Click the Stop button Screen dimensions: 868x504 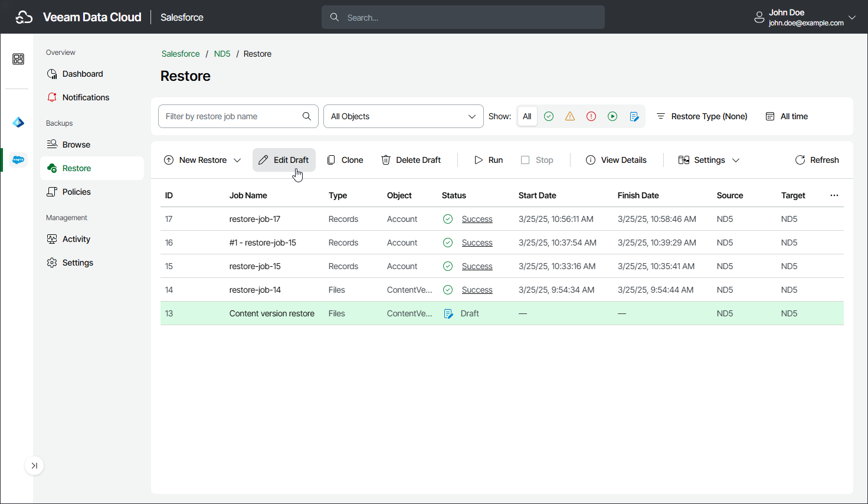click(x=537, y=160)
